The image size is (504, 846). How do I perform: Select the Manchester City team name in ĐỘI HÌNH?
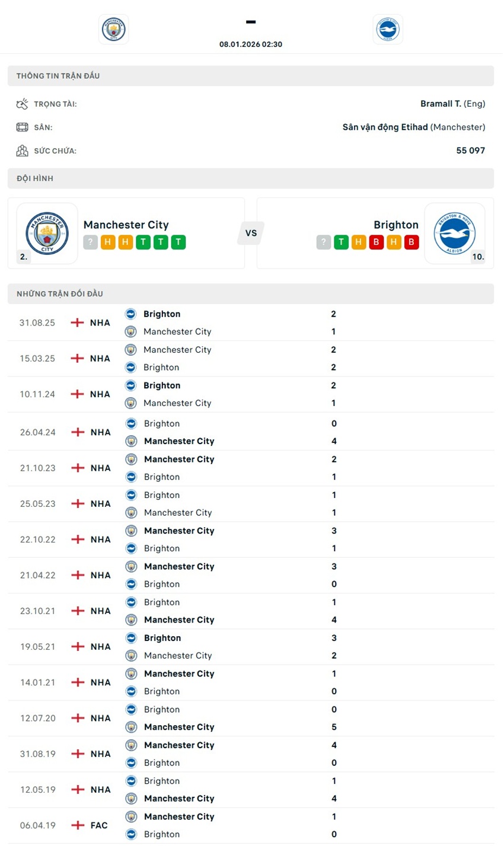tap(126, 225)
